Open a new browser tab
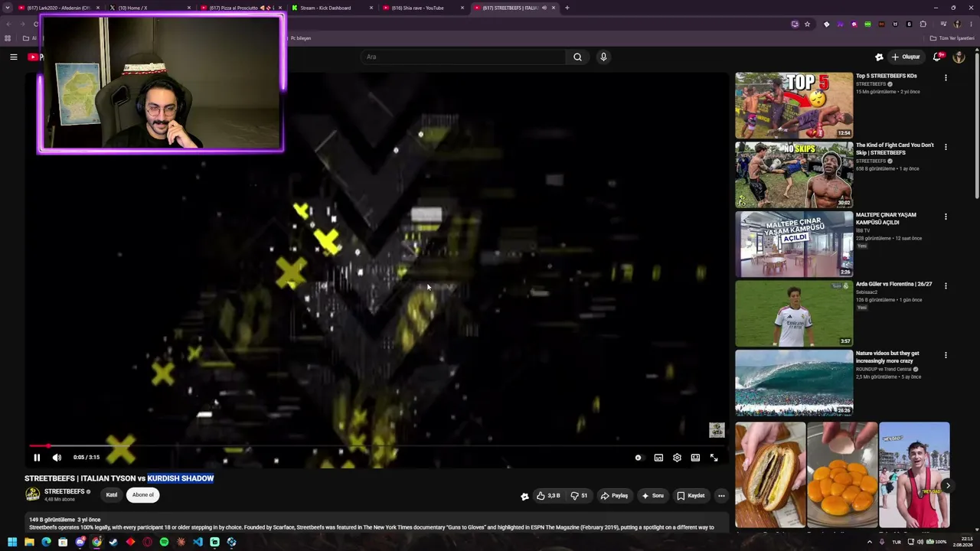The height and width of the screenshot is (551, 980). (x=567, y=8)
